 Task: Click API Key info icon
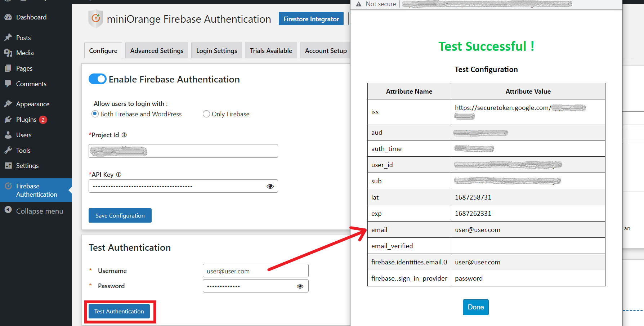[119, 174]
